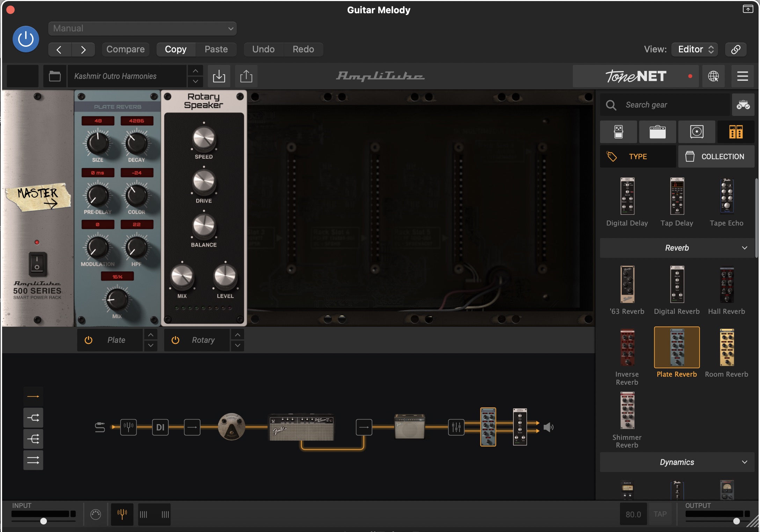760x532 pixels.
Task: Select the wah pedal in signal chain
Action: (231, 427)
